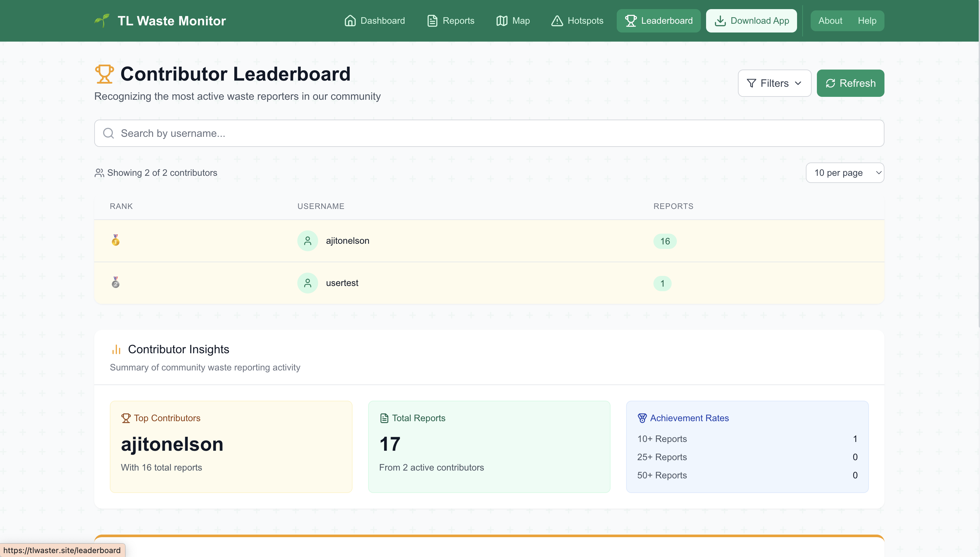The width and height of the screenshot is (980, 557).
Task: Click the Contributor Insights bar chart icon
Action: [116, 349]
